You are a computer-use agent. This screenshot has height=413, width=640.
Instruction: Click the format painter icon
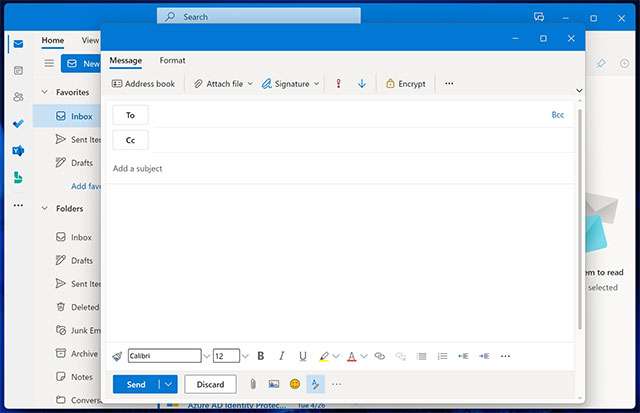click(117, 356)
